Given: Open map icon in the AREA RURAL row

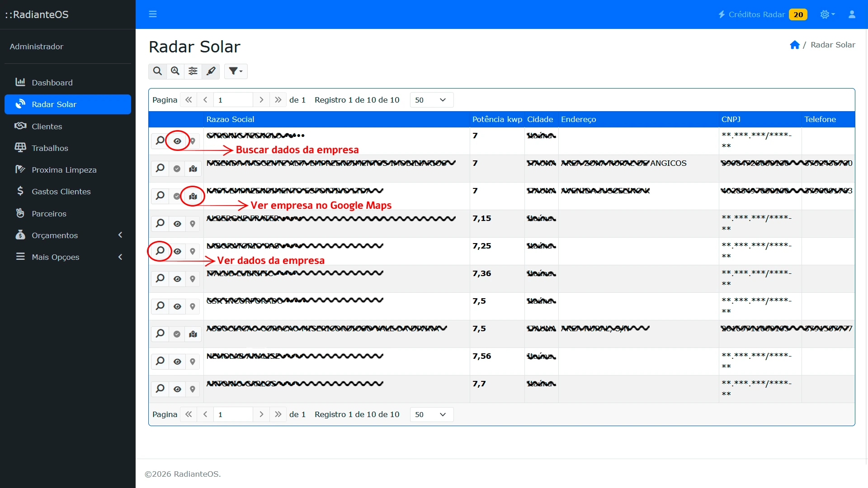Looking at the screenshot, I should tap(193, 334).
